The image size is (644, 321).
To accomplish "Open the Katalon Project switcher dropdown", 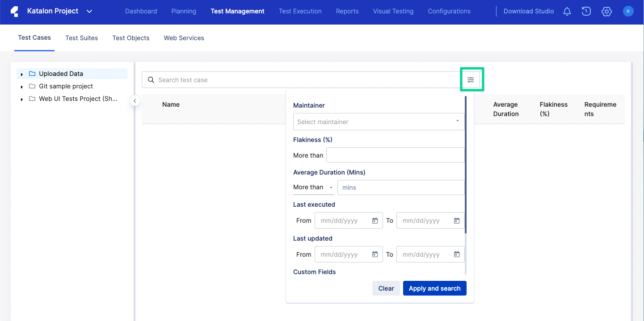I will tap(89, 12).
